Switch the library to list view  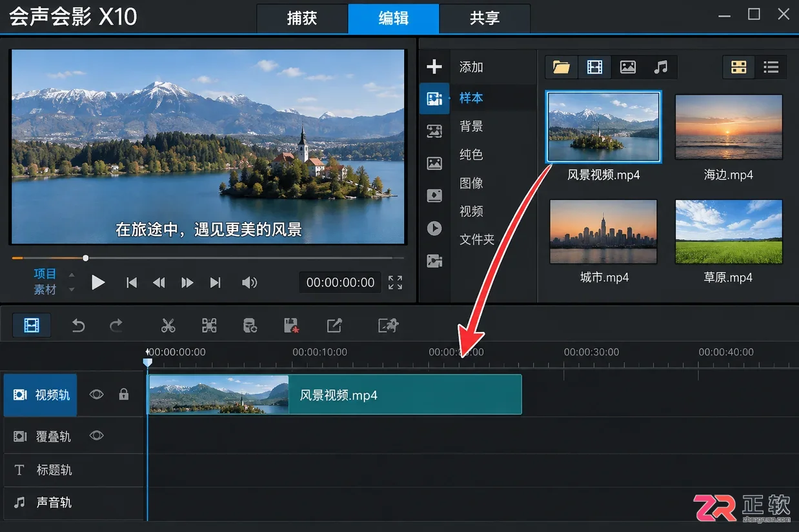[771, 66]
